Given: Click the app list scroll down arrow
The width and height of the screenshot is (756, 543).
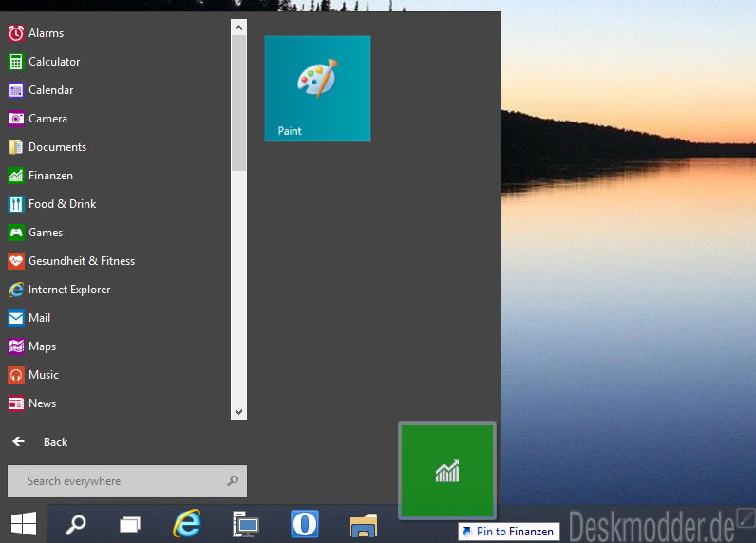Looking at the screenshot, I should [238, 411].
